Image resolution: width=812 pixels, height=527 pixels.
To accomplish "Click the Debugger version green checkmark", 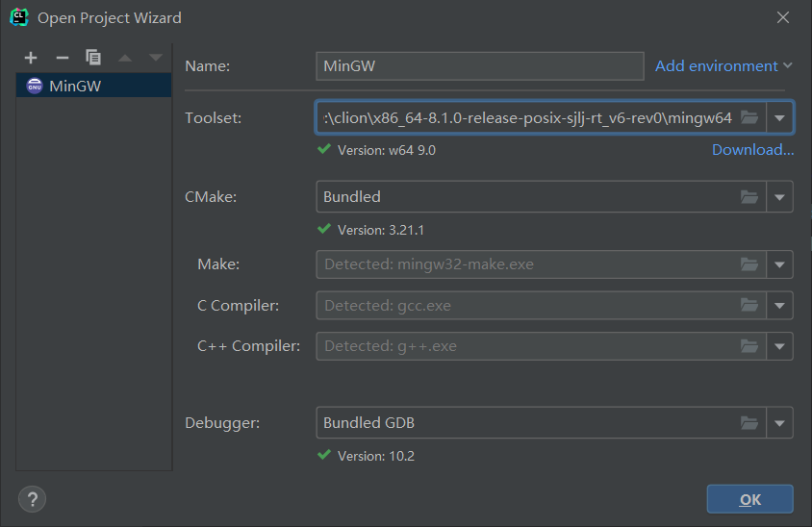I will tap(324, 455).
